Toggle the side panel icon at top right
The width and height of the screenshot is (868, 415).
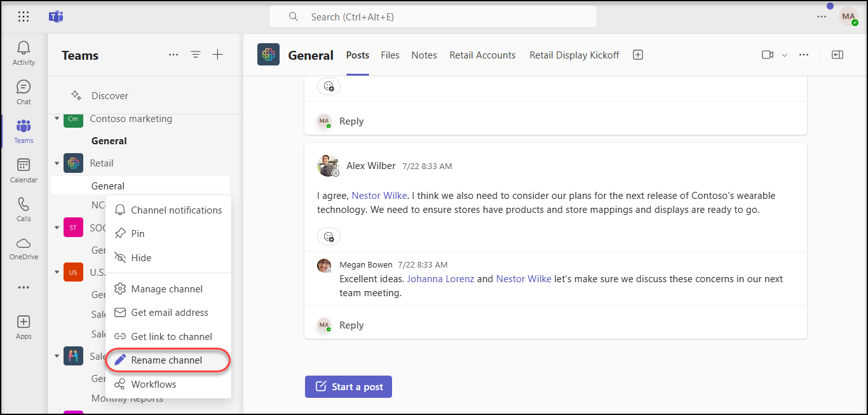pos(837,55)
